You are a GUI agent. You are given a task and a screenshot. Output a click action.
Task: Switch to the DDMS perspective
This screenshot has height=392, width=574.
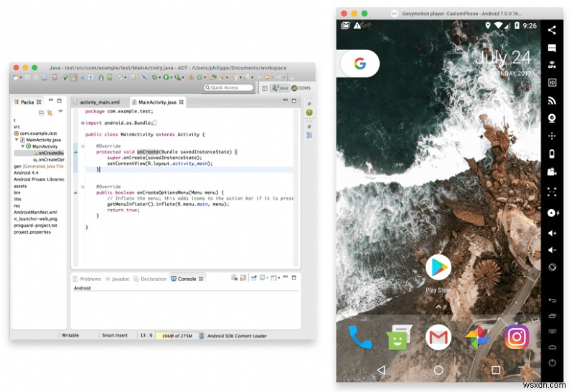(x=301, y=87)
